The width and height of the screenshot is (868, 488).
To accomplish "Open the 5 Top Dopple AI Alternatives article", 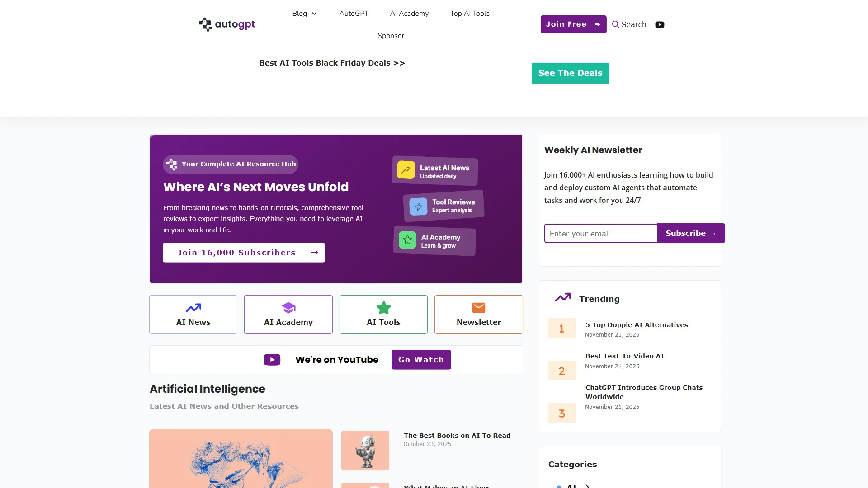I will (x=636, y=324).
